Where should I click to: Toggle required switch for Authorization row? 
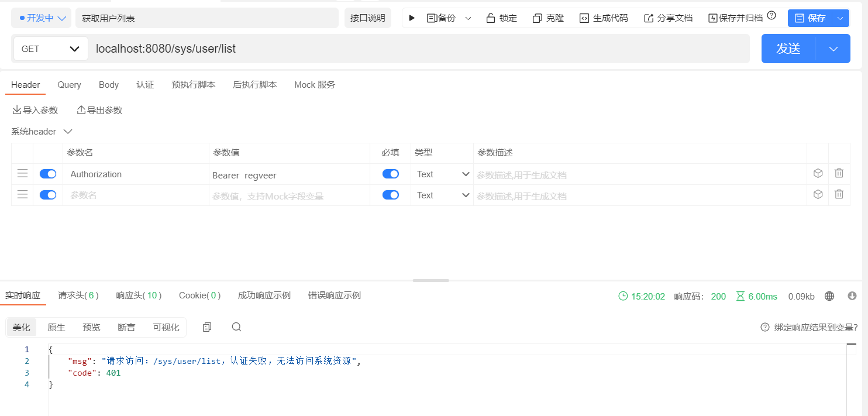[390, 174]
